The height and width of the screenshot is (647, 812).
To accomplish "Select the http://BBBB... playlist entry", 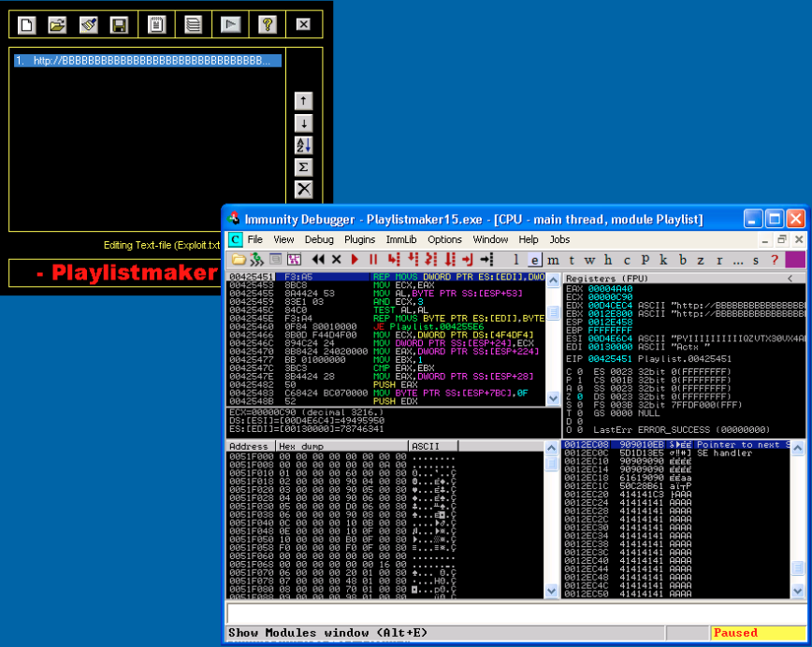I will pyautogui.click(x=148, y=61).
